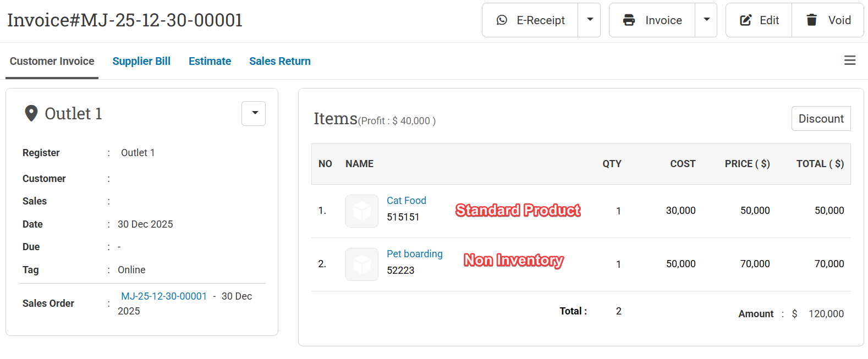Click the Outlet 1 location pin icon
The image size is (868, 359).
31,113
